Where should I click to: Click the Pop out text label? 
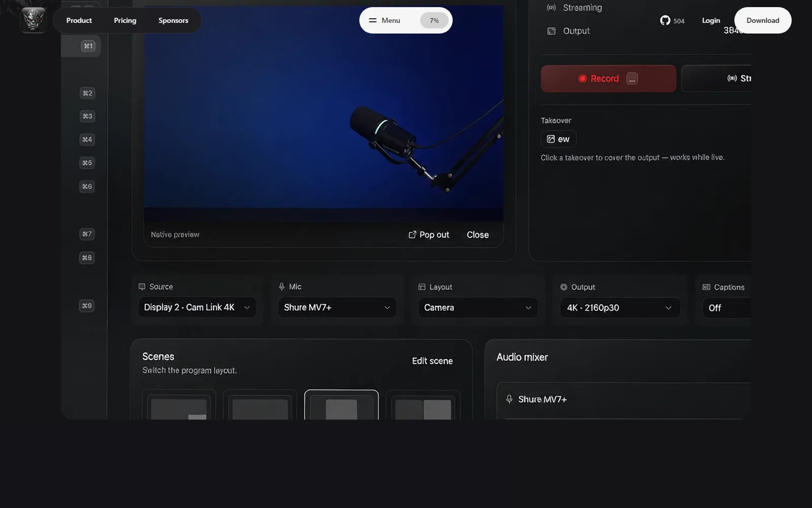tap(434, 235)
